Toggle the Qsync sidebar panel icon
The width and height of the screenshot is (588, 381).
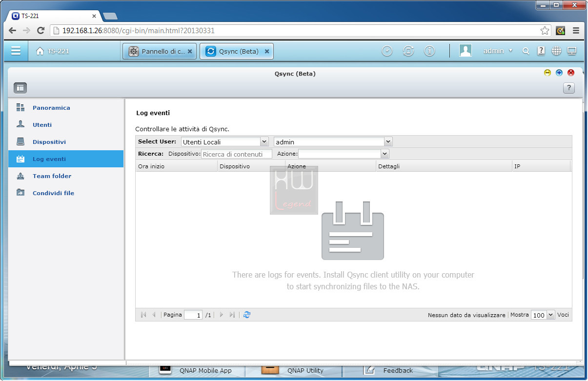tap(20, 88)
